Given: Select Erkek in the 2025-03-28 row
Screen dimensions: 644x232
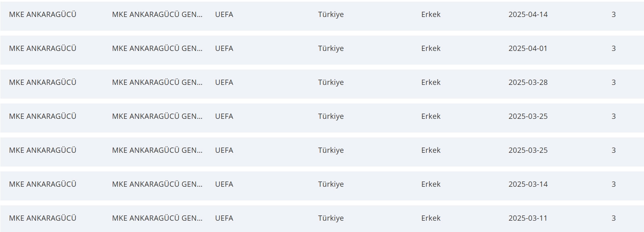Looking at the screenshot, I should pyautogui.click(x=431, y=82).
